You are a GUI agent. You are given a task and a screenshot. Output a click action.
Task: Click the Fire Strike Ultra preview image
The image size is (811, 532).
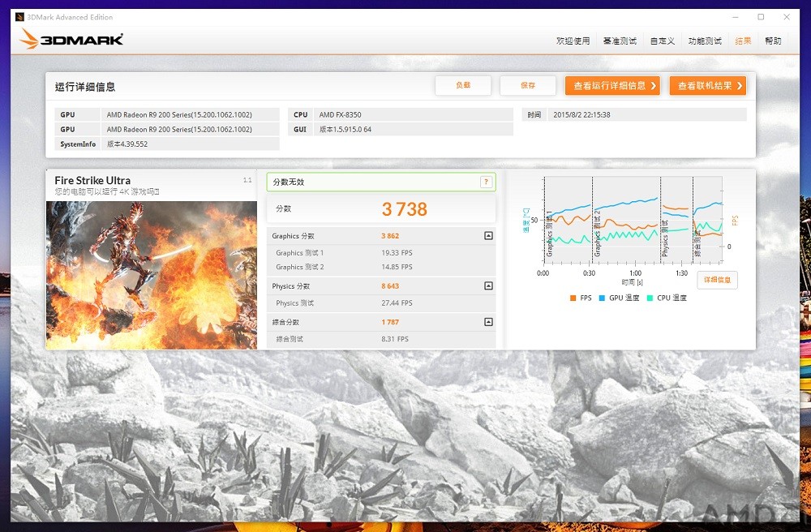[x=152, y=275]
